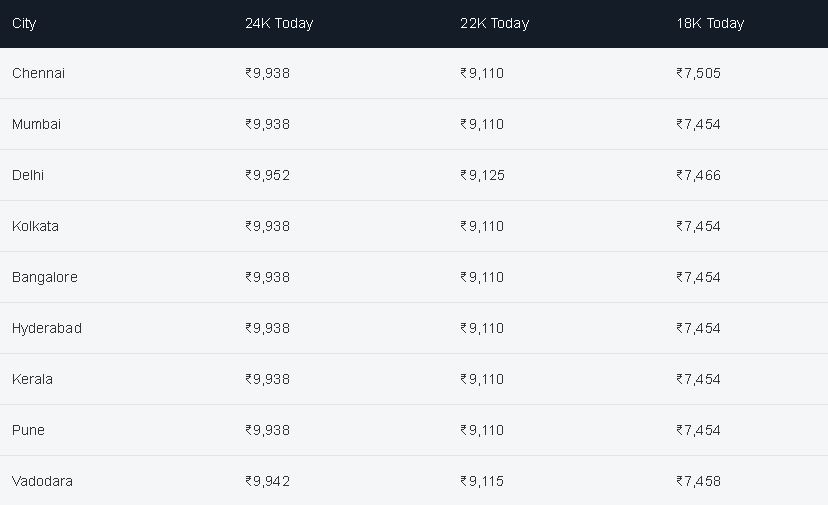Click the Kolkata city name
Screen dimensions: 828x505
click(x=35, y=226)
